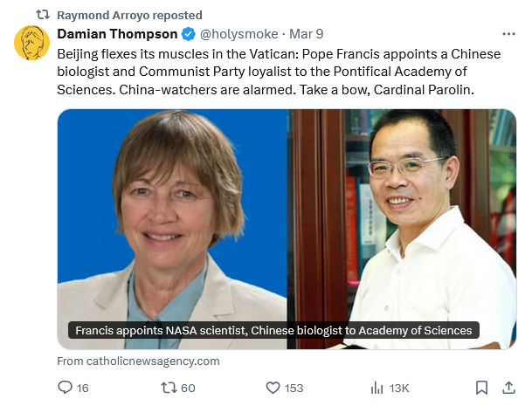Click the 13K views count
Image resolution: width=532 pixels, height=406 pixels.
(399, 388)
